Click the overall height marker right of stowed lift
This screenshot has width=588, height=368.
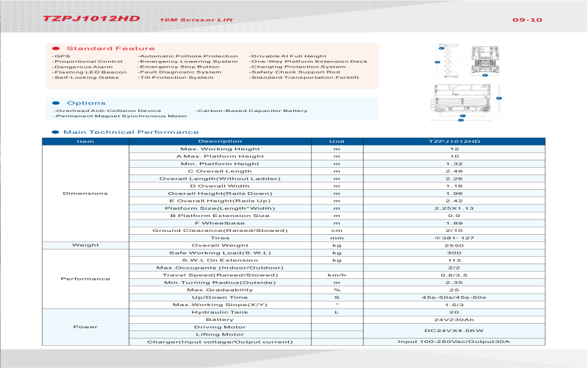coord(498,97)
